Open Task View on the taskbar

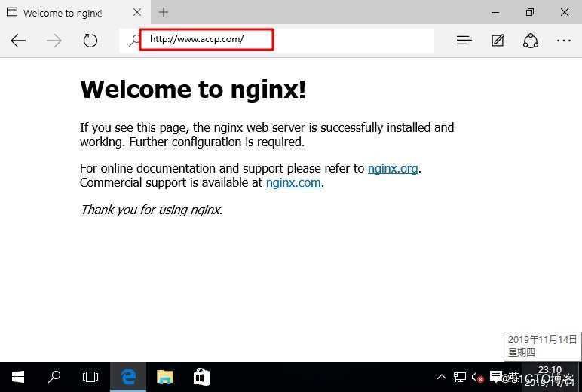coord(90,377)
